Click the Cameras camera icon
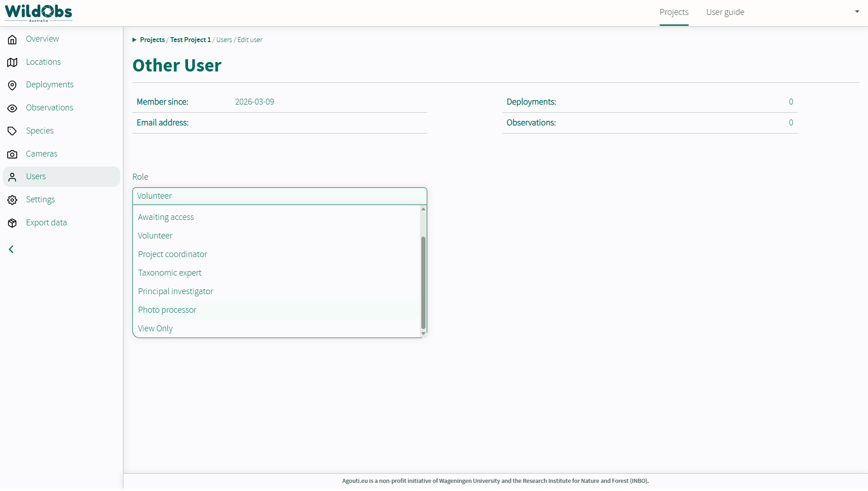This screenshot has height=491, width=868. click(12, 154)
